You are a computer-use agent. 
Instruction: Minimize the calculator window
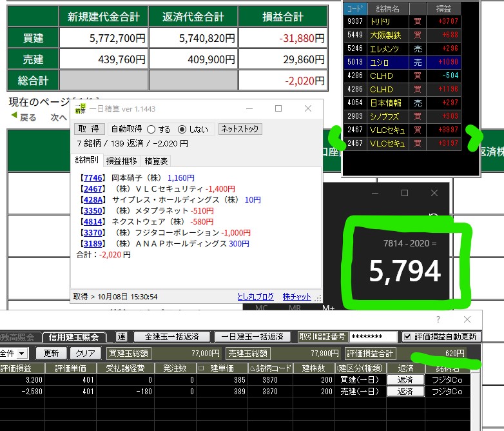point(375,193)
